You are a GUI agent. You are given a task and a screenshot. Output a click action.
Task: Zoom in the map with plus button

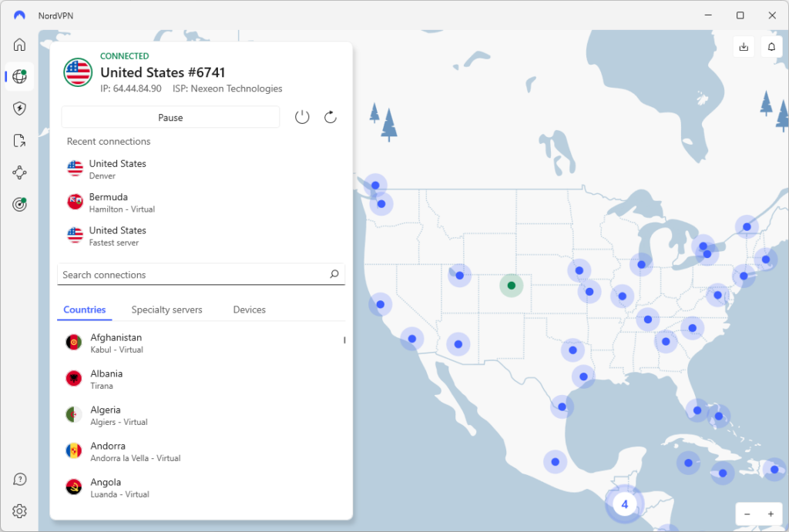(x=771, y=514)
